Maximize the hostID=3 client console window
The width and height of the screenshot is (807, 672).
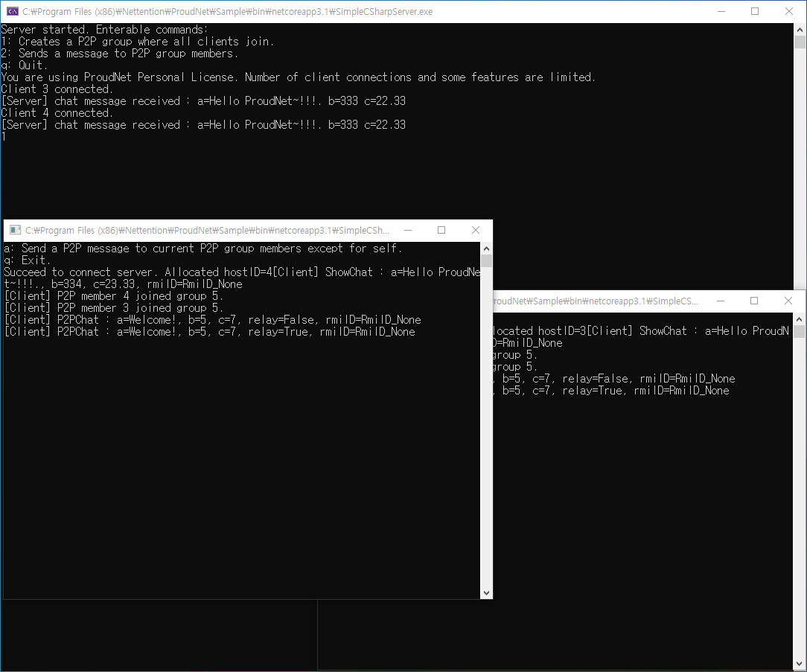point(754,301)
